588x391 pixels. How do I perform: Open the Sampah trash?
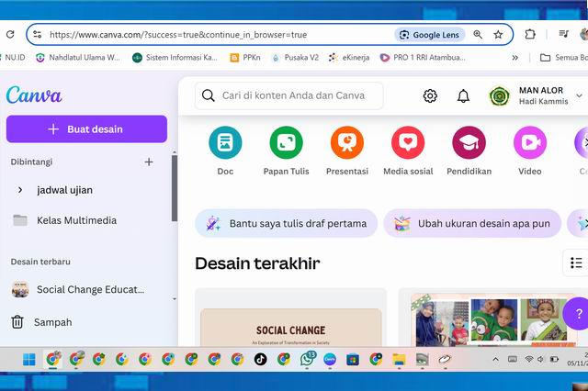point(41,322)
